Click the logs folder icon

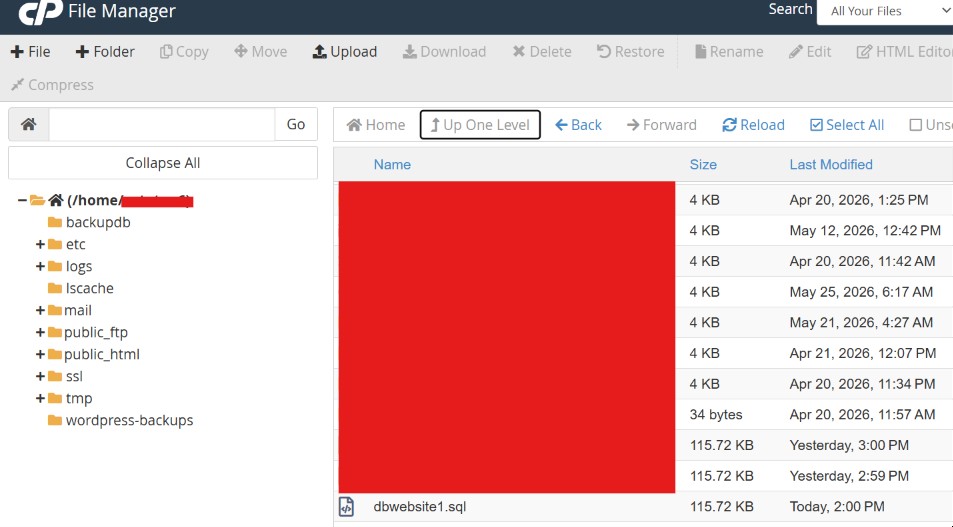(55, 266)
